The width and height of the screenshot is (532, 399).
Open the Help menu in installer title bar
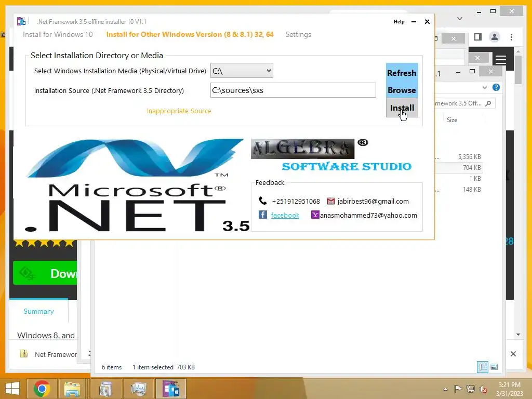point(399,22)
